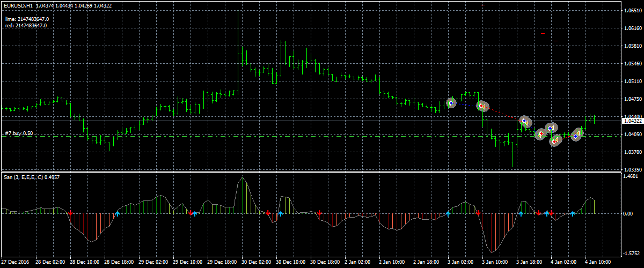Click the leftmost blue trade entry marker
The height and width of the screenshot is (268, 644).
pyautogui.click(x=451, y=102)
